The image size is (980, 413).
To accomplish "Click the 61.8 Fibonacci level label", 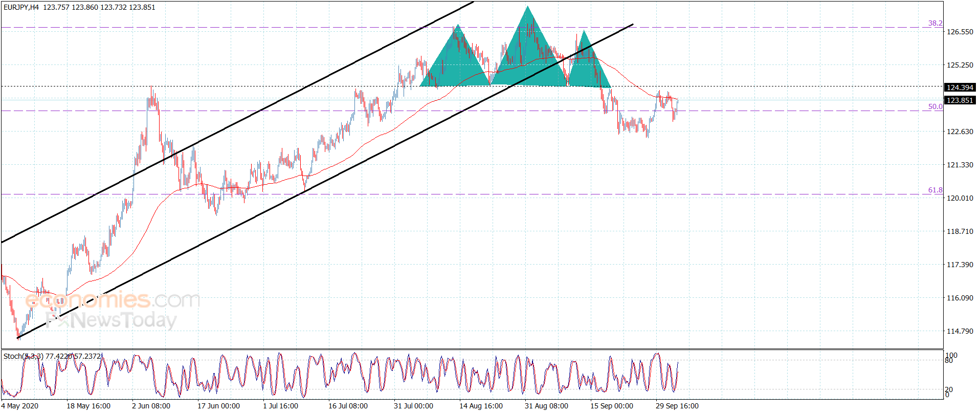I will [x=935, y=190].
